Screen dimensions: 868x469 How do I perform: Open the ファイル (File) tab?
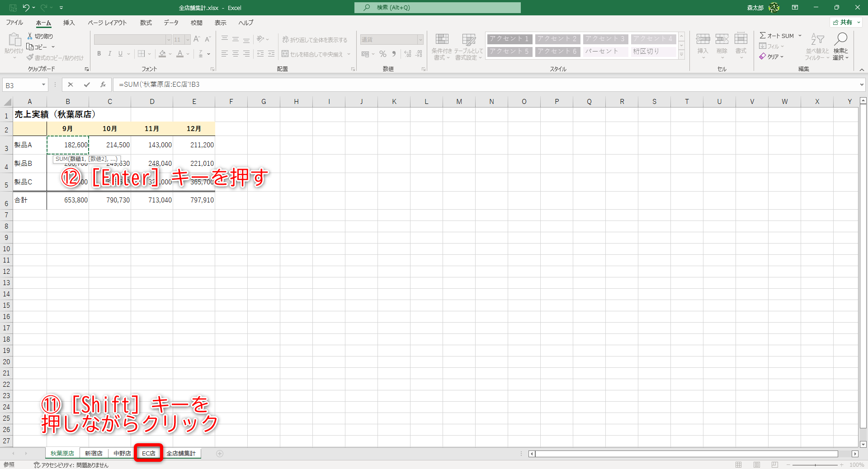click(14, 23)
